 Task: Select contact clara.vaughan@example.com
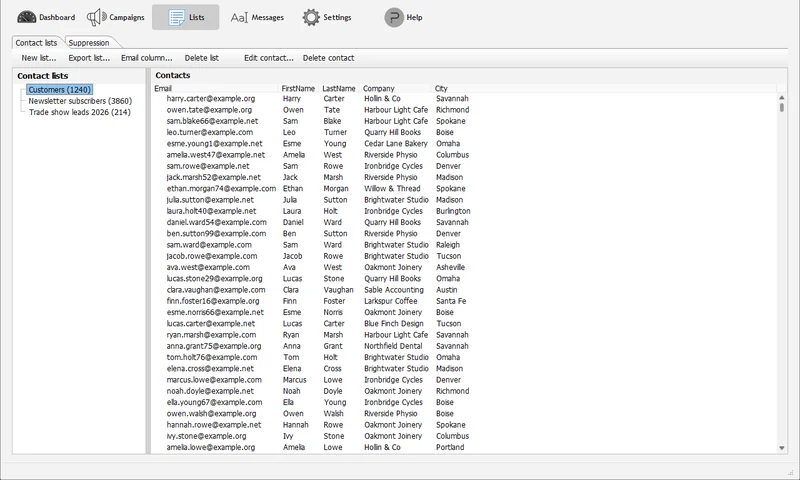[216, 289]
